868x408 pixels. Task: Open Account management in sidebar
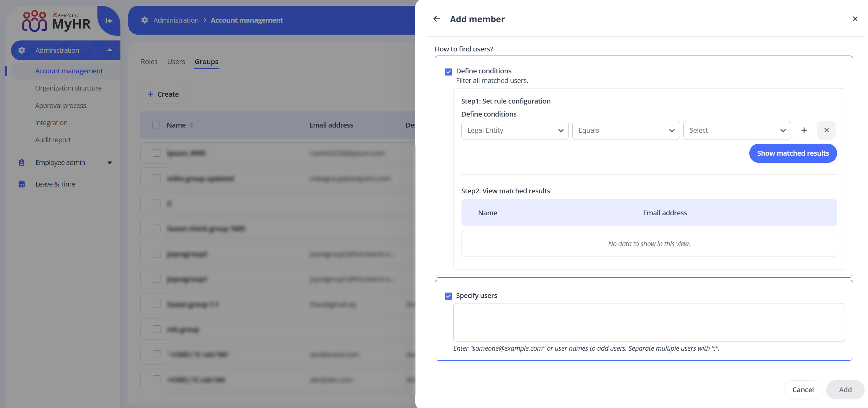tap(69, 71)
